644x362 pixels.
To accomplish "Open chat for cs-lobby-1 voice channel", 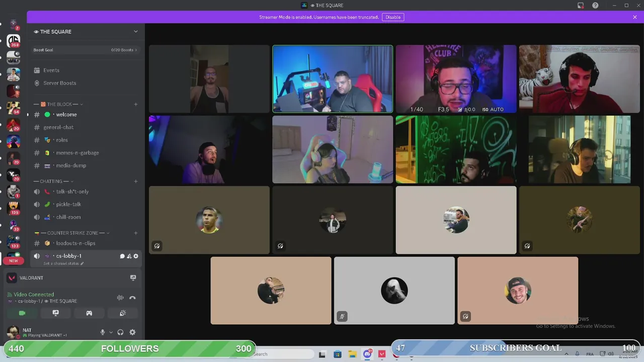I will pos(122,256).
